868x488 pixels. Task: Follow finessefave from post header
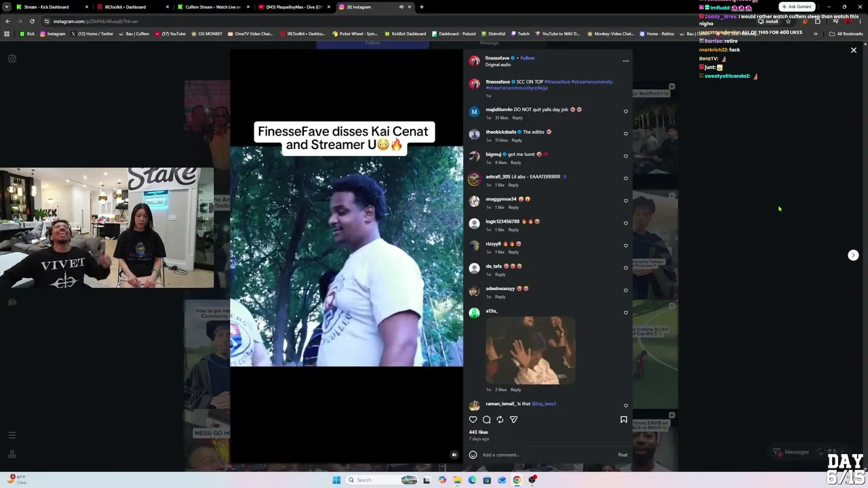tap(528, 58)
